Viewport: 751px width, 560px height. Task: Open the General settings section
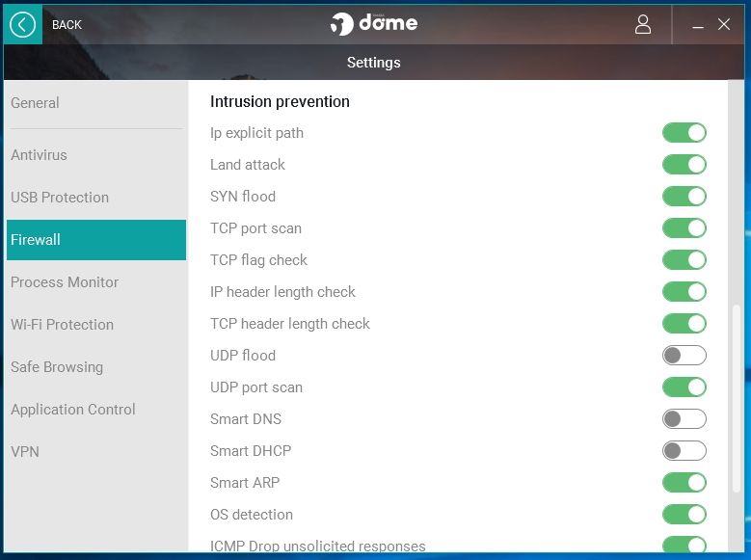coord(35,103)
